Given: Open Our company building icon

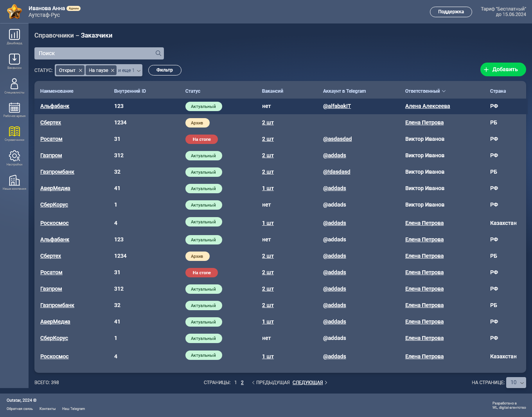Looking at the screenshot, I should 14,180.
